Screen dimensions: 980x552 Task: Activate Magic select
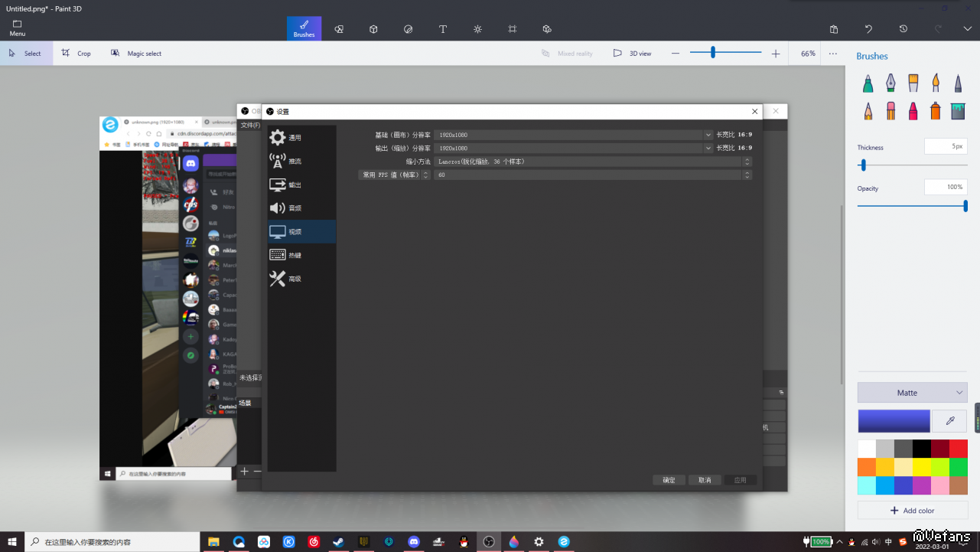(x=136, y=54)
